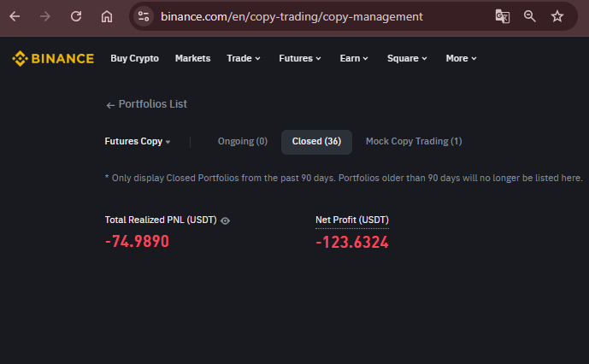Click the zoom magnifier icon
589x364 pixels.
click(530, 16)
